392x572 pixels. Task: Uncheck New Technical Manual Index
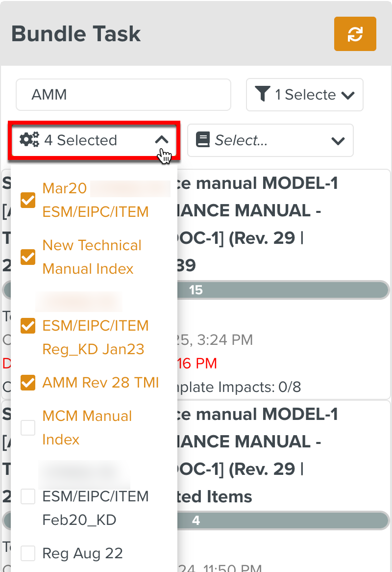[28, 257]
